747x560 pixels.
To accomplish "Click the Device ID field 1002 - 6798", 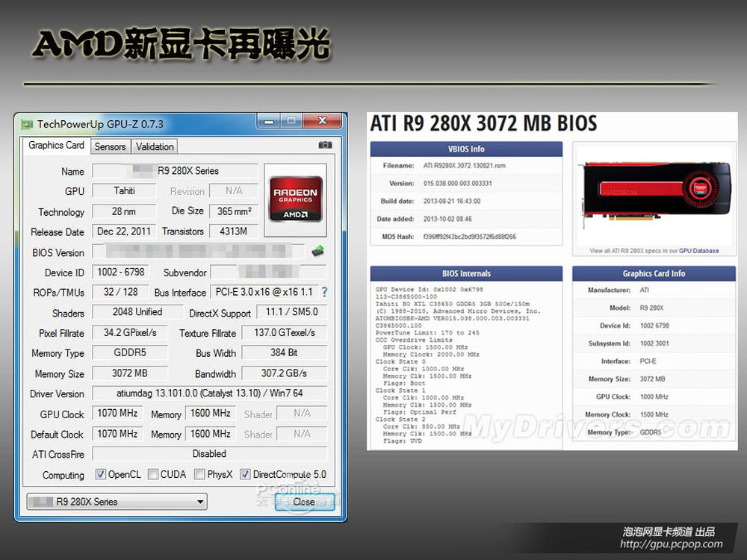I will (120, 272).
